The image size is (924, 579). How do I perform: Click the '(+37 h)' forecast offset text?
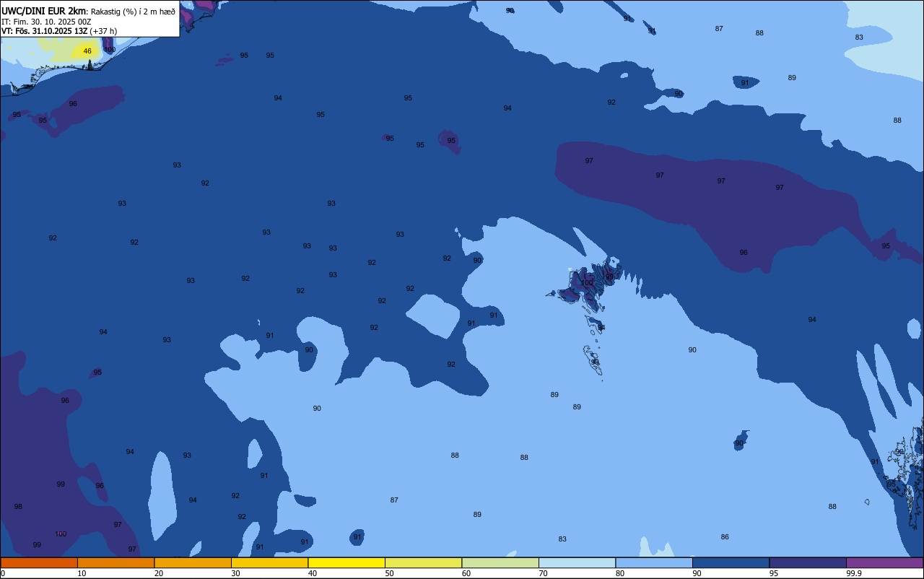click(103, 31)
